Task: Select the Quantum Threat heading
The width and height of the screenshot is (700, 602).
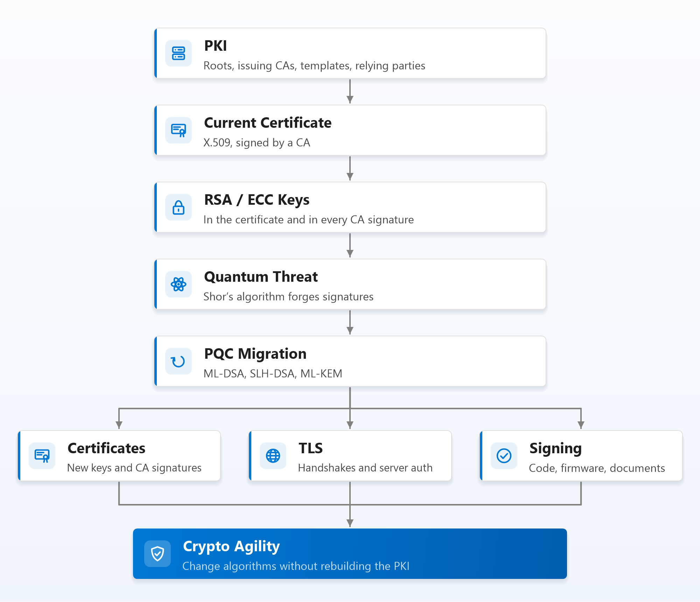Action: coord(261,277)
